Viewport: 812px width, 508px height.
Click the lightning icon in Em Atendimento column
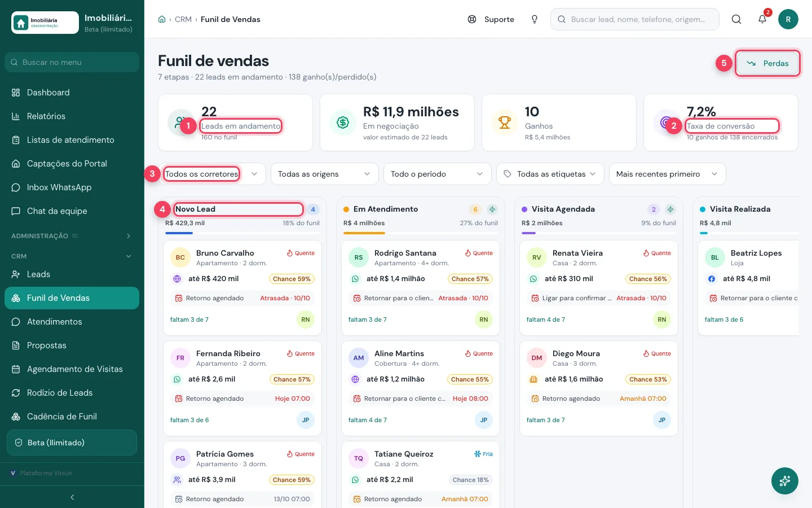point(492,209)
